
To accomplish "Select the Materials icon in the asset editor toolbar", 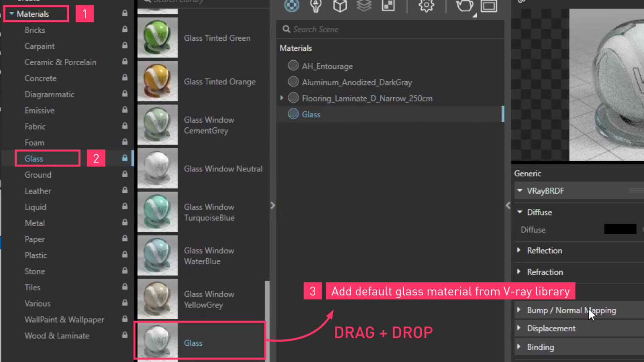I will point(291,6).
